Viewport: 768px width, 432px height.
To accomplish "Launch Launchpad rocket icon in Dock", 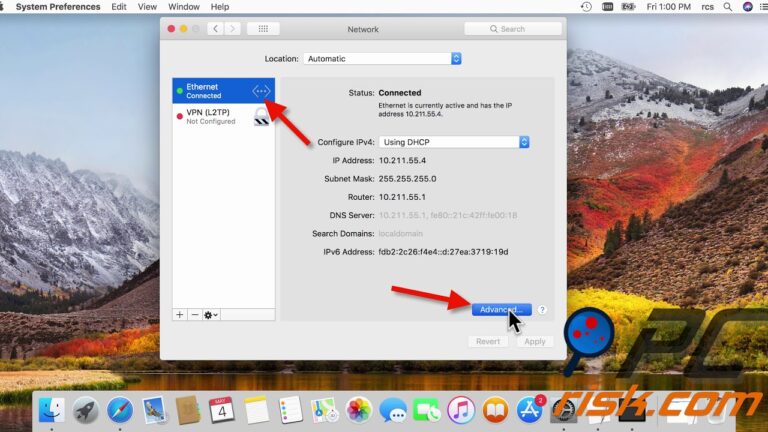I will (85, 409).
